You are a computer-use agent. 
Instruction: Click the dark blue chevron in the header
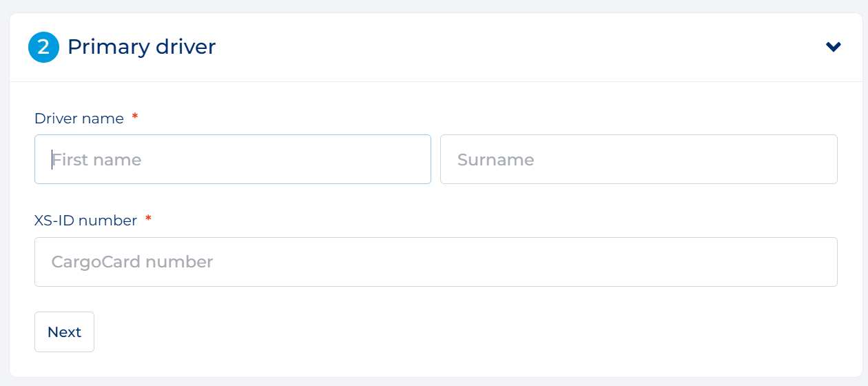pyautogui.click(x=834, y=47)
